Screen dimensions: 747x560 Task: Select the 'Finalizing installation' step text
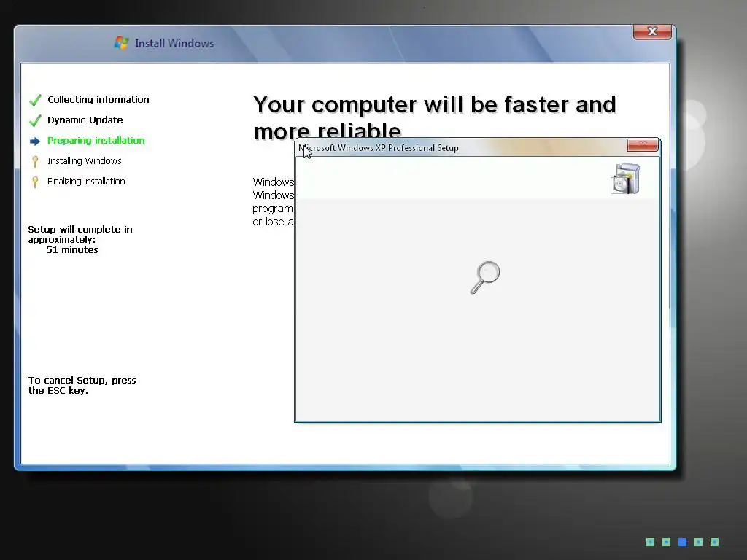pyautogui.click(x=86, y=182)
